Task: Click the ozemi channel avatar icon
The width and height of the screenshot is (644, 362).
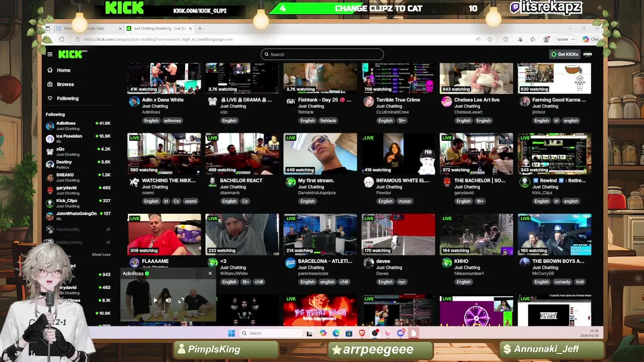Action: (x=134, y=182)
